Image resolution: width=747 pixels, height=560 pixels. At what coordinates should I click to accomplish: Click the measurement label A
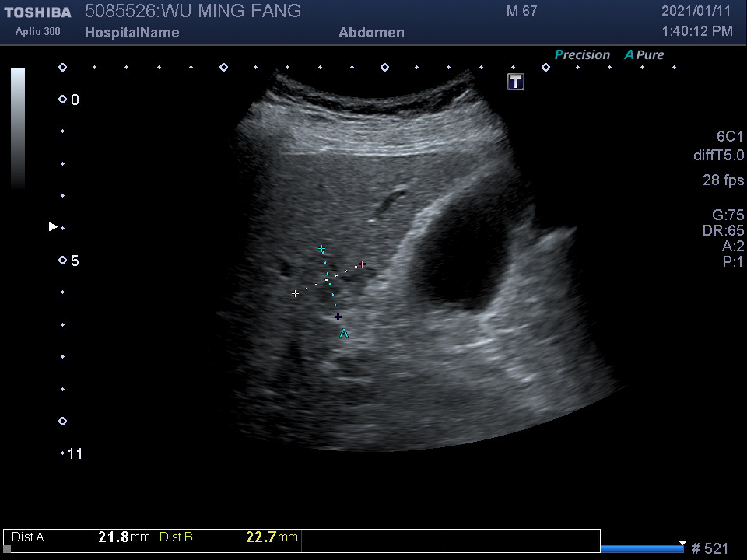pyautogui.click(x=343, y=334)
